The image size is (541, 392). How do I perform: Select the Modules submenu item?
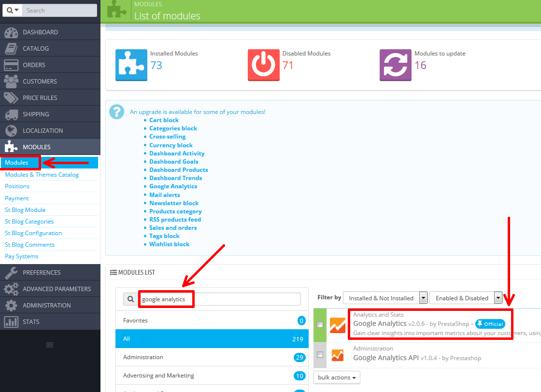coord(49,163)
